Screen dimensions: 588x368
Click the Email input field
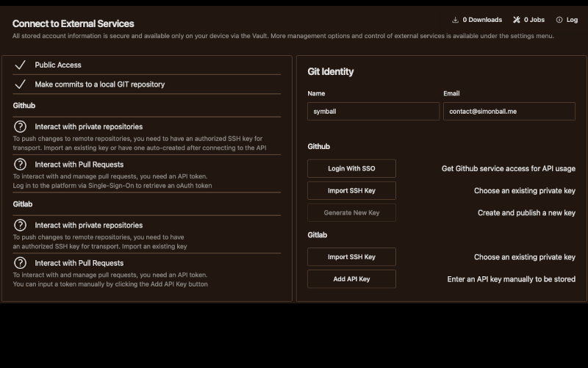[x=509, y=111]
